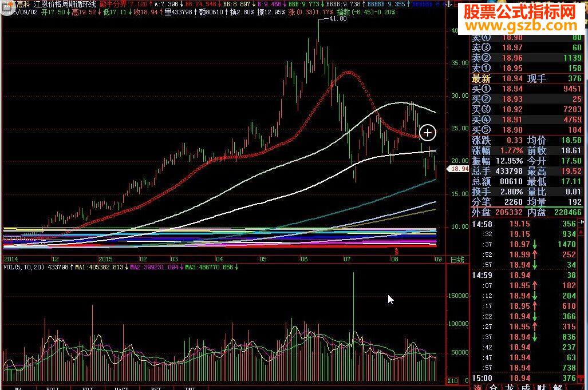Click the 06 month marker on time axis
Image resolution: width=588 pixels, height=390 pixels.
[x=304, y=259]
